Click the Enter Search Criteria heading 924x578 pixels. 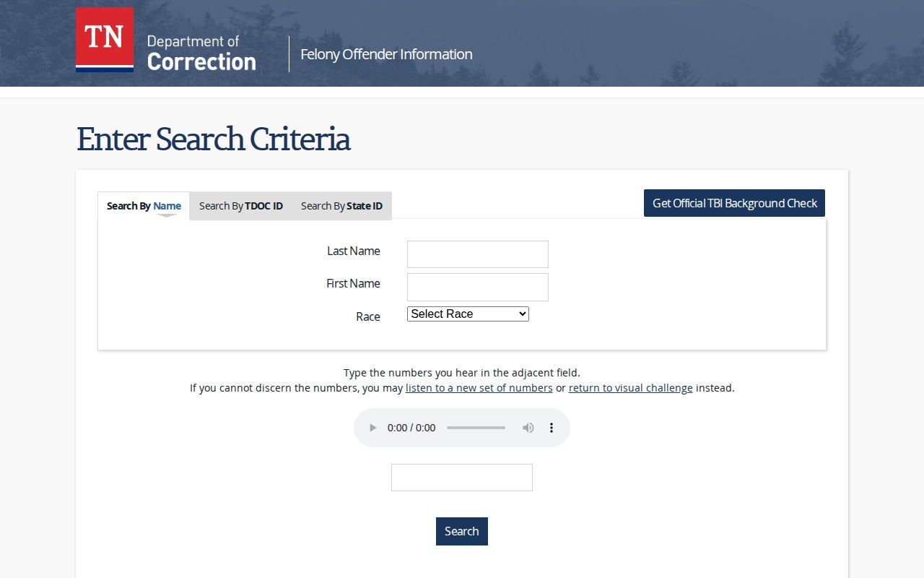pyautogui.click(x=214, y=139)
